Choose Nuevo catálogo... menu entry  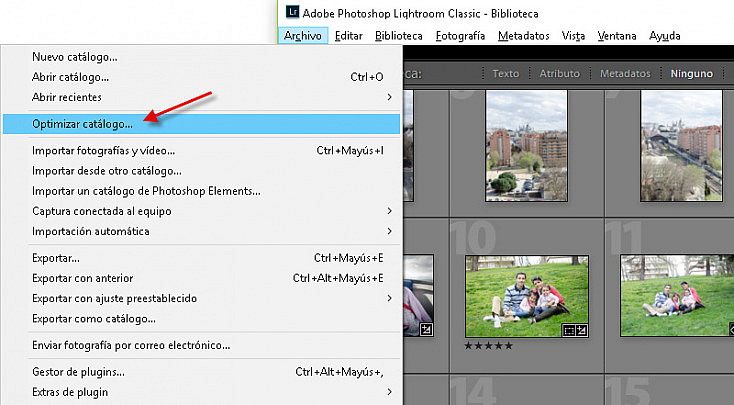tap(201, 57)
